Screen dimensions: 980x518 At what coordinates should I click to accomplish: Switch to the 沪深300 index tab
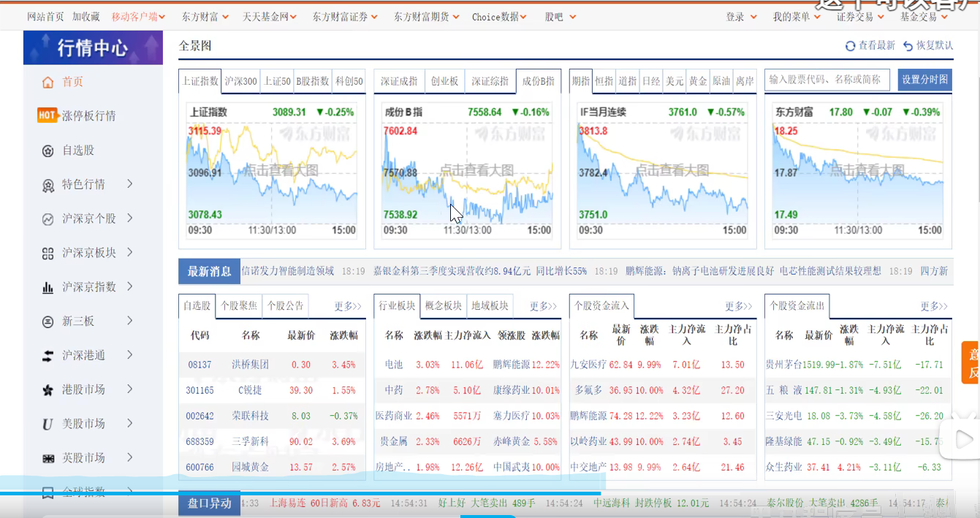pos(240,81)
